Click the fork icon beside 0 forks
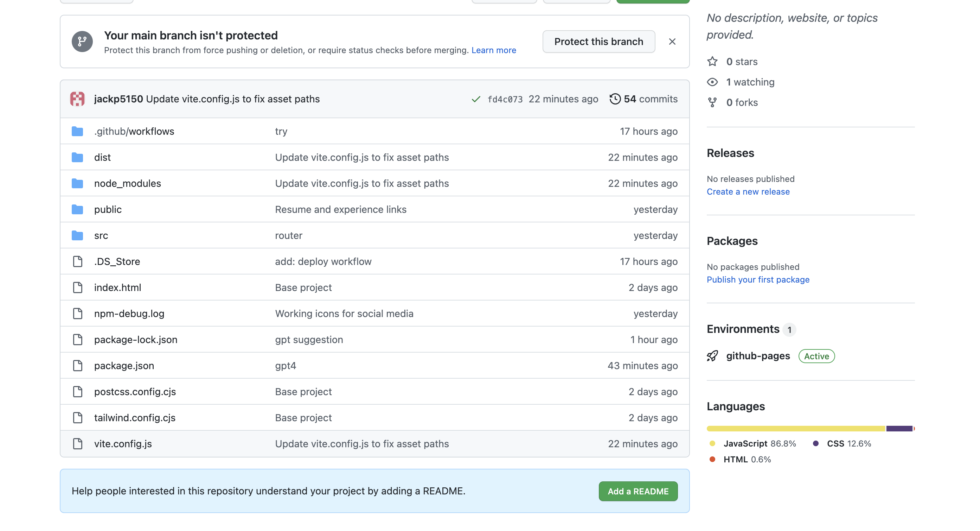980x531 pixels. click(712, 102)
